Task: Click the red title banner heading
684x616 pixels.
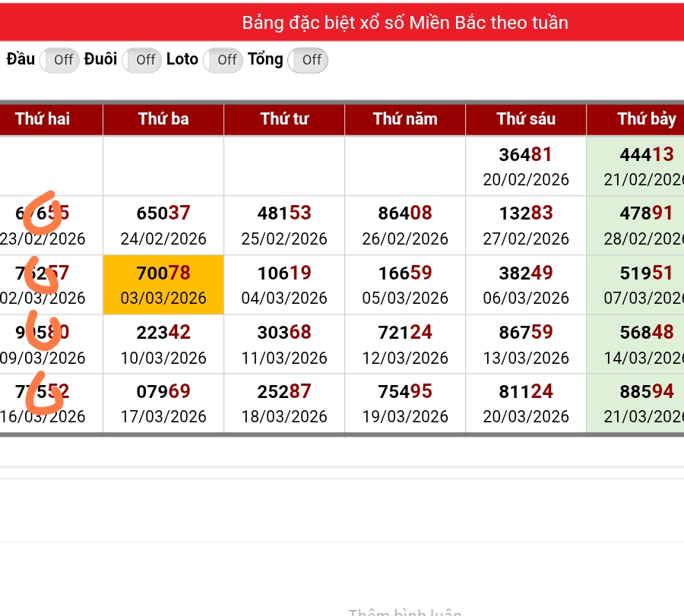Action: 404,23
